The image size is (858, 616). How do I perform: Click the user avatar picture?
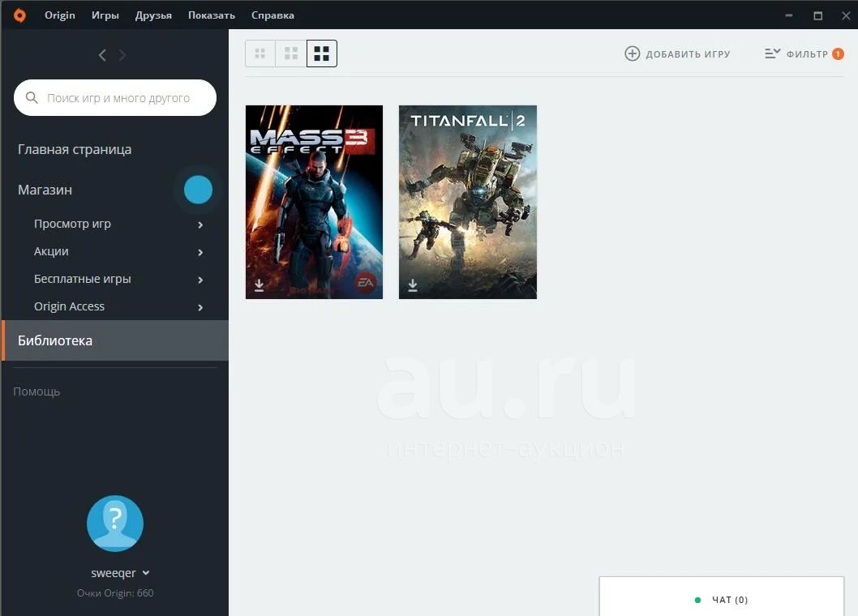pos(115,524)
